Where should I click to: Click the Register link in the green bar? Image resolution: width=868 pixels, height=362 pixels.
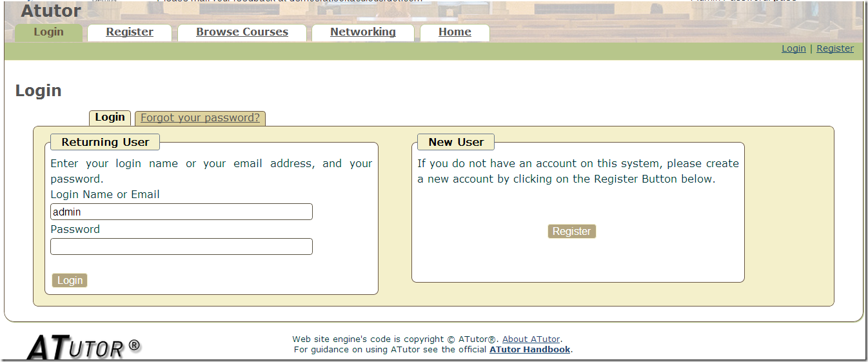click(x=834, y=48)
